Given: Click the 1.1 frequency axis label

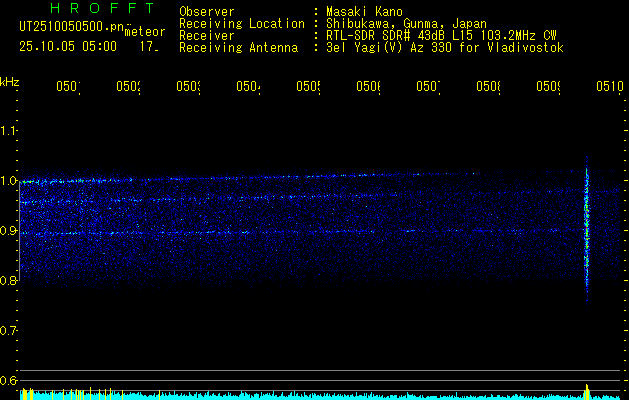Looking at the screenshot, I should tap(8, 131).
